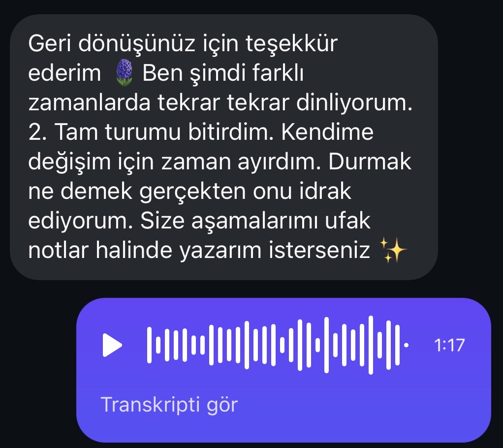
Task: Play the voice message
Action: (112, 345)
